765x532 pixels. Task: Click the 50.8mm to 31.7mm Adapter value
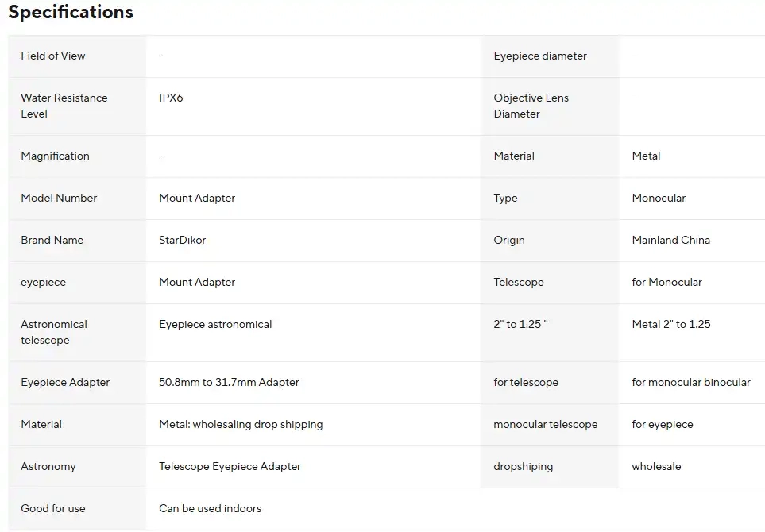click(229, 382)
